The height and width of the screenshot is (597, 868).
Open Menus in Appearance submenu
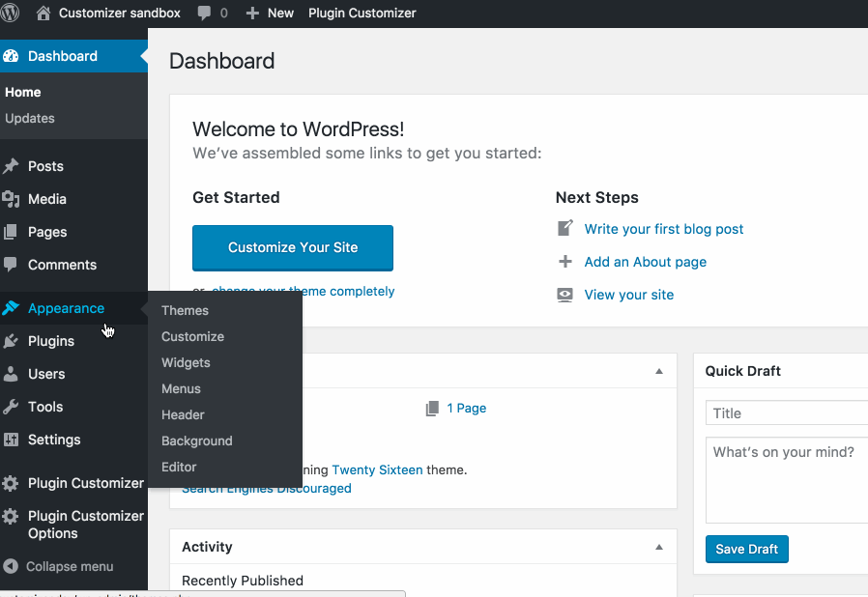pos(181,388)
